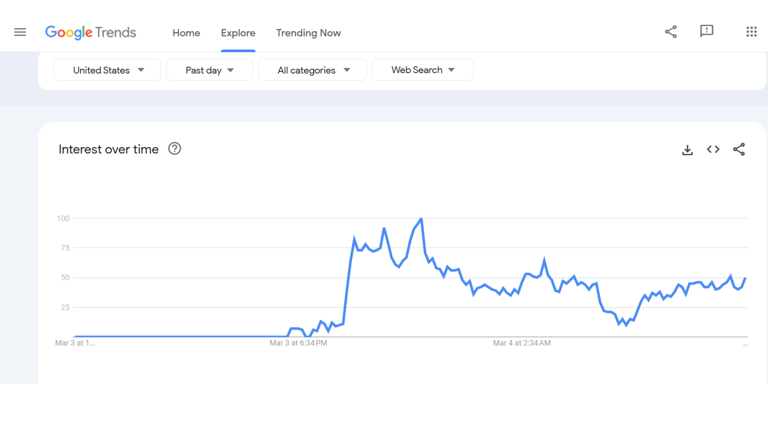This screenshot has width=768, height=432.
Task: Click the Interest over time heading
Action: coord(108,149)
